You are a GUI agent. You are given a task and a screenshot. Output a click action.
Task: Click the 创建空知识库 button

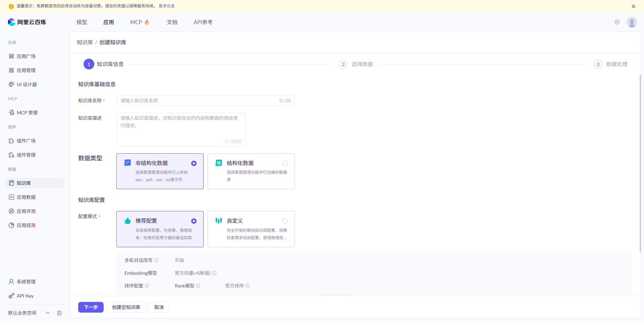click(126, 307)
